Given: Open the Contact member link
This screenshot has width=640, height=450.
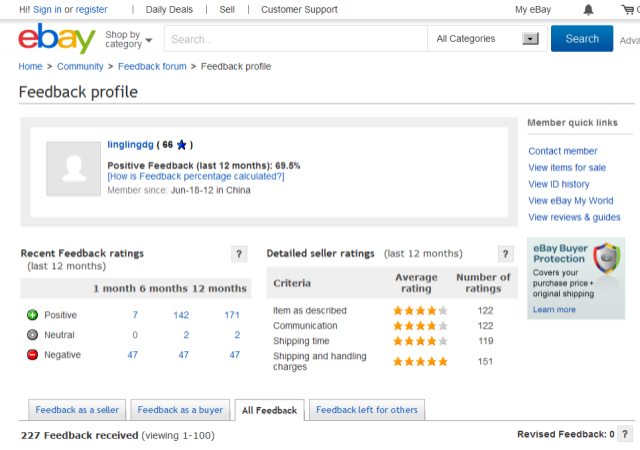Looking at the screenshot, I should 562,151.
